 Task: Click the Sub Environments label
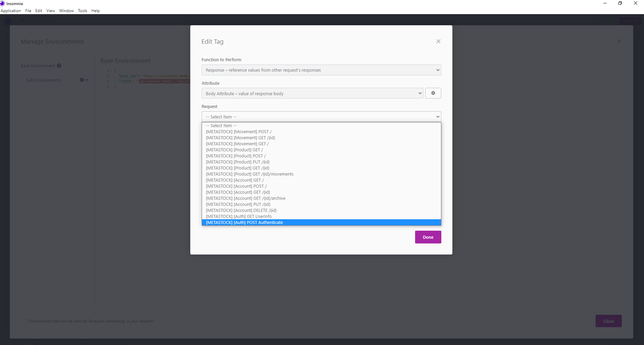(43, 80)
